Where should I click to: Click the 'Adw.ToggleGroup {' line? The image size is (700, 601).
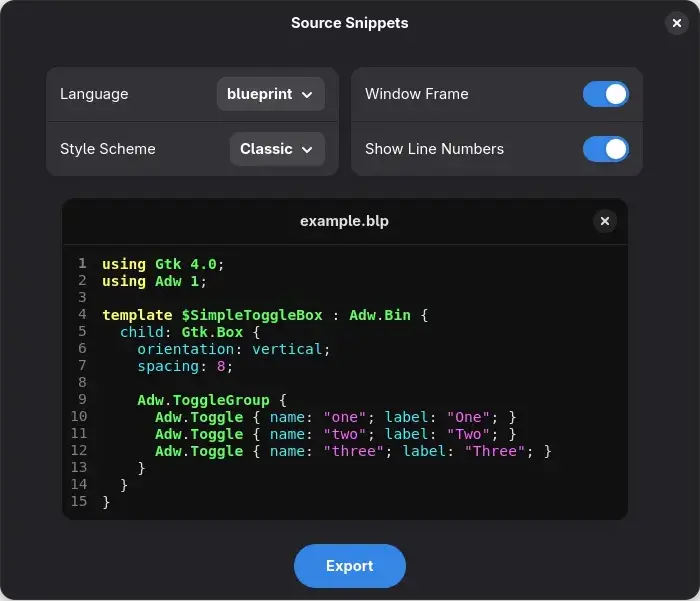(212, 401)
